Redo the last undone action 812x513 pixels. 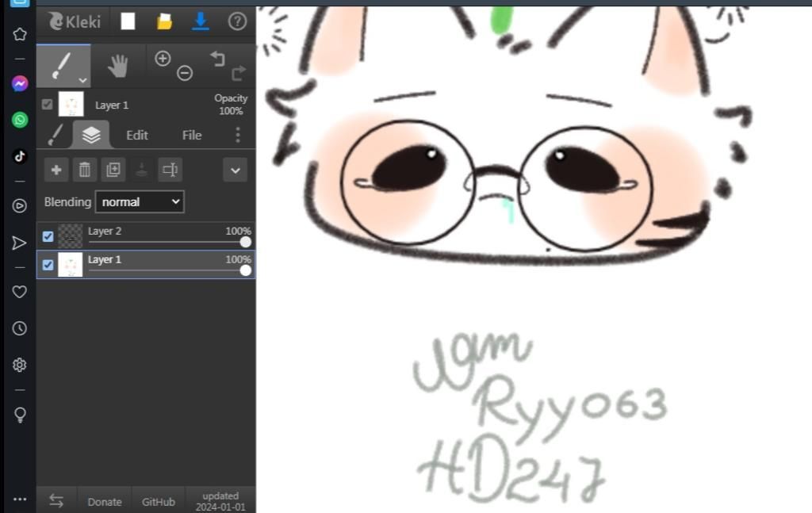(x=238, y=74)
